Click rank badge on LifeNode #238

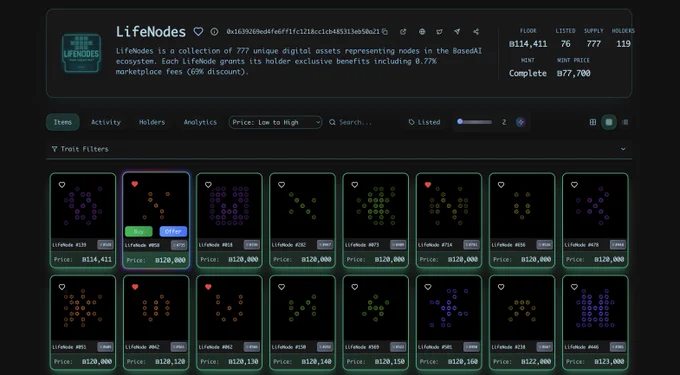click(545, 347)
